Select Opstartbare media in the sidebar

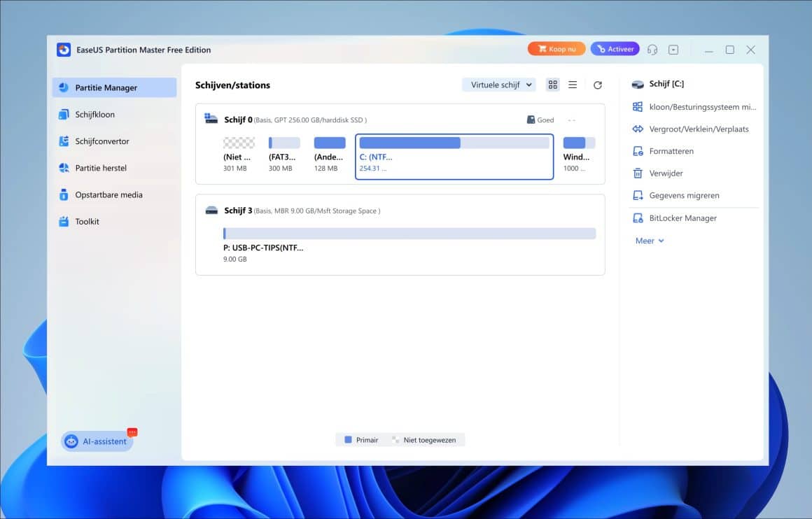(x=108, y=194)
